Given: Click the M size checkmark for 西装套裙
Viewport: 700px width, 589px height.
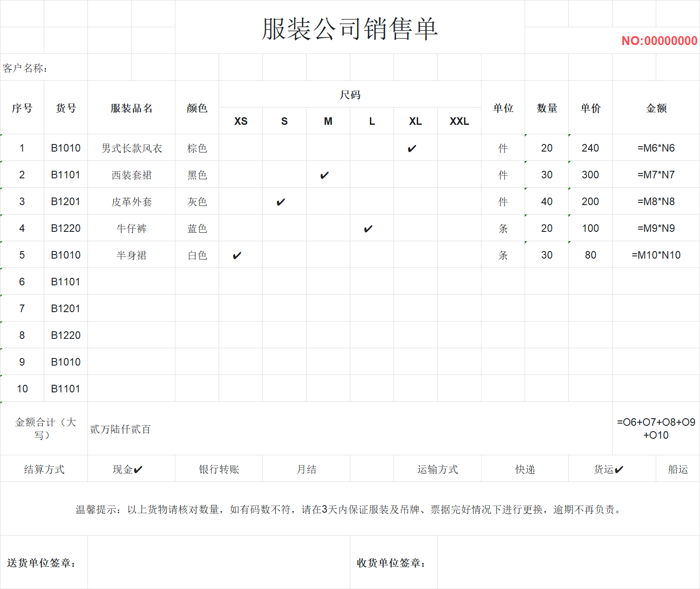Looking at the screenshot, I should click(x=324, y=175).
